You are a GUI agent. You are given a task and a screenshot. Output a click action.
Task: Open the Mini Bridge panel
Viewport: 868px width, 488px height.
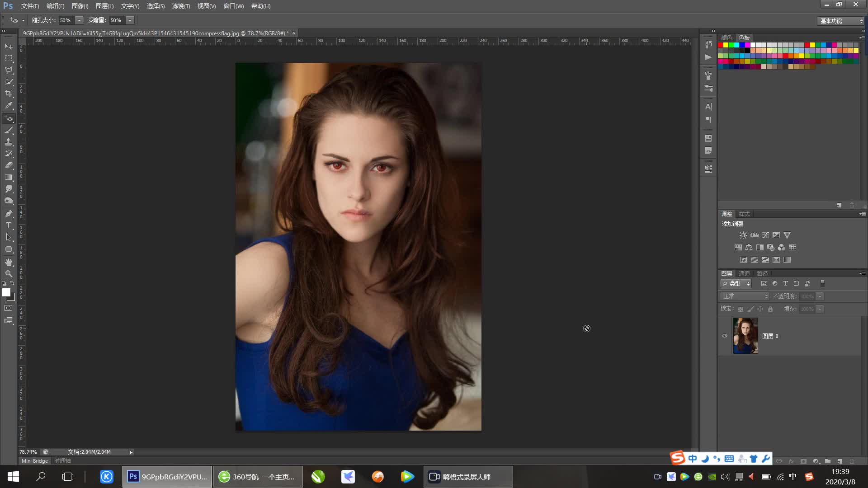35,461
